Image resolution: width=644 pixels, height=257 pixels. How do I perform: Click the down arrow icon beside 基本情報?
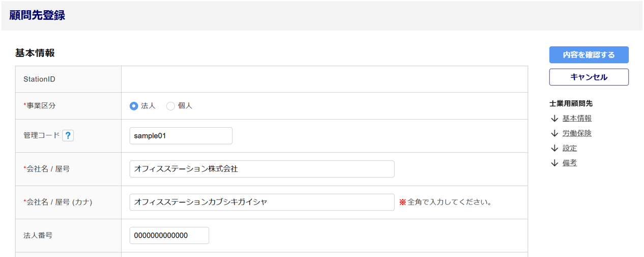pyautogui.click(x=554, y=119)
